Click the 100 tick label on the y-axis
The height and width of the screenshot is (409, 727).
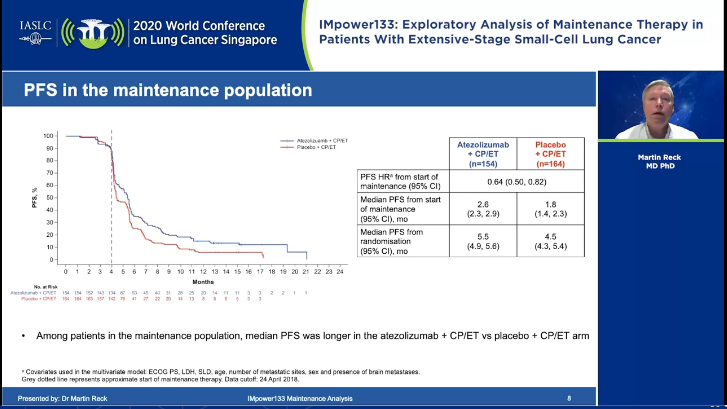click(x=48, y=136)
